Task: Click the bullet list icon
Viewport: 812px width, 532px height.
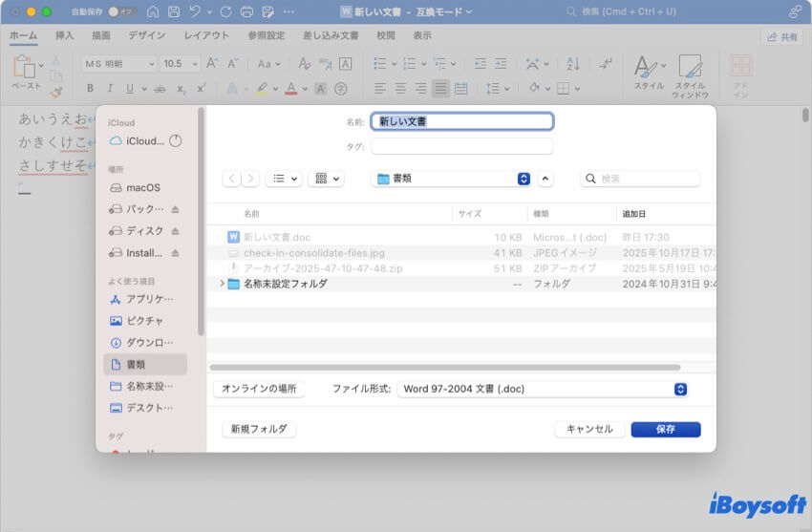Action: pos(380,64)
